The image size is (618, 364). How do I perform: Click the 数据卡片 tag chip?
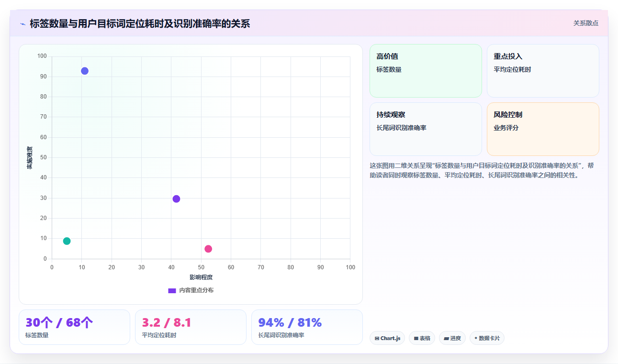coord(487,338)
